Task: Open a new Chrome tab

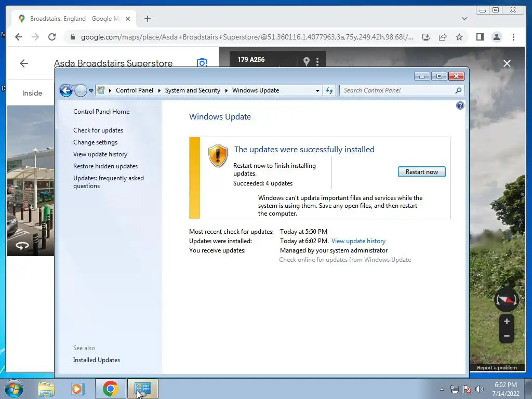Action: pyautogui.click(x=147, y=19)
